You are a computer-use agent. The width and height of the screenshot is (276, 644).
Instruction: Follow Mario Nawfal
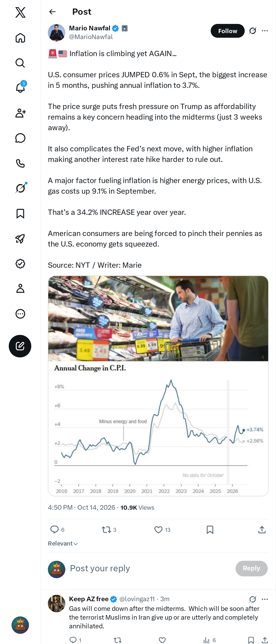pos(227,31)
